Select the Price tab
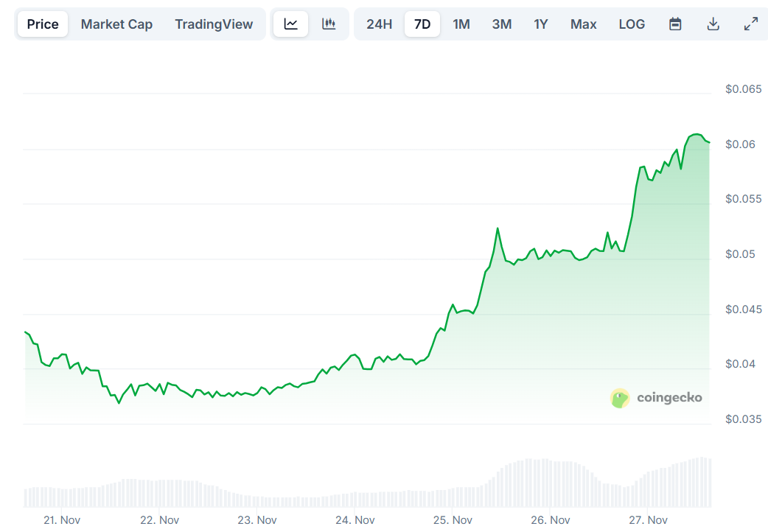 [x=42, y=24]
